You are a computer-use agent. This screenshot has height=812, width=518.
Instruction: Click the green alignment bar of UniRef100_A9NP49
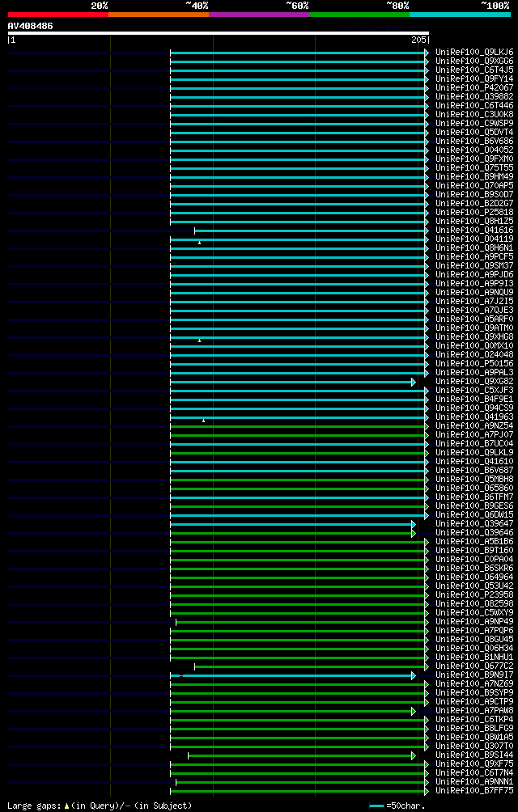[300, 622]
